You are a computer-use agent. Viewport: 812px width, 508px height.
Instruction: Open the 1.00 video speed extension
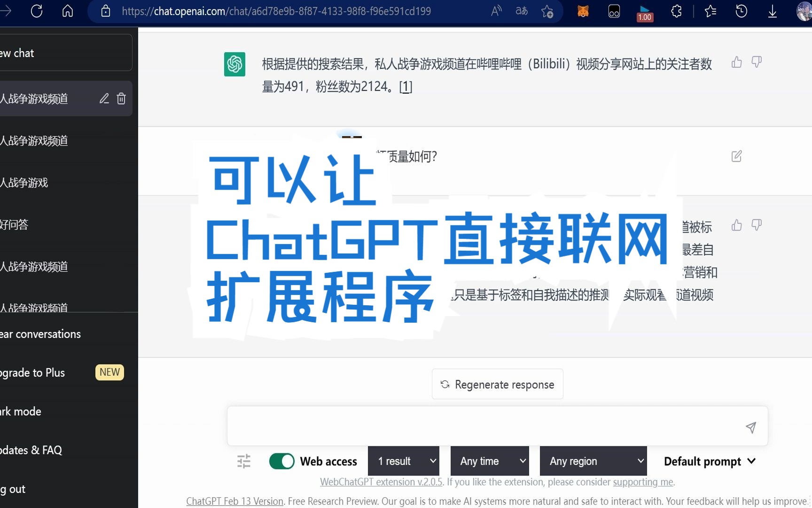[645, 13]
